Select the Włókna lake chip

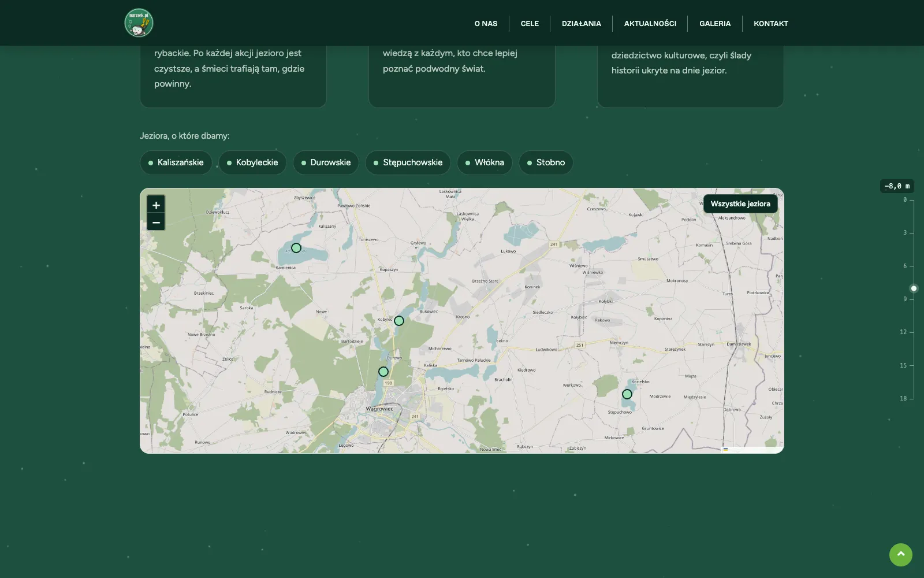coord(485,162)
